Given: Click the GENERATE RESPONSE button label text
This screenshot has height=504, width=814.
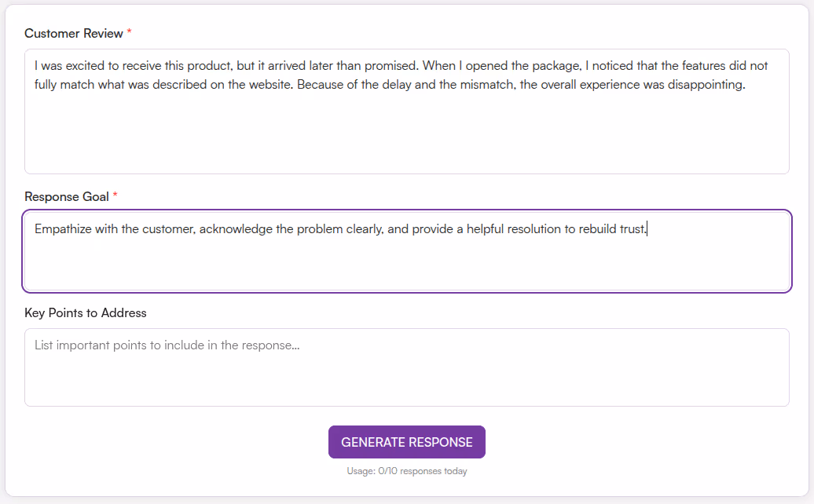Looking at the screenshot, I should (406, 441).
